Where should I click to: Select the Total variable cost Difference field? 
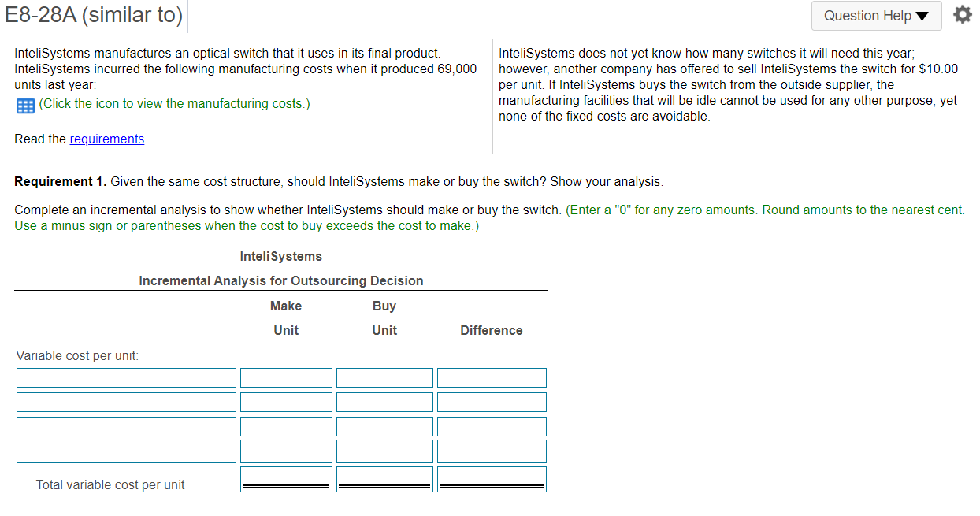click(491, 477)
